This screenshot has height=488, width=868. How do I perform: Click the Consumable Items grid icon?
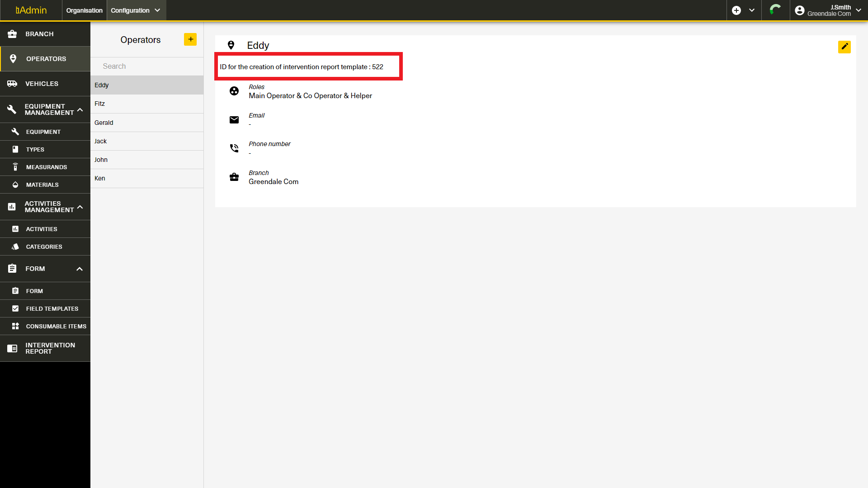[15, 326]
